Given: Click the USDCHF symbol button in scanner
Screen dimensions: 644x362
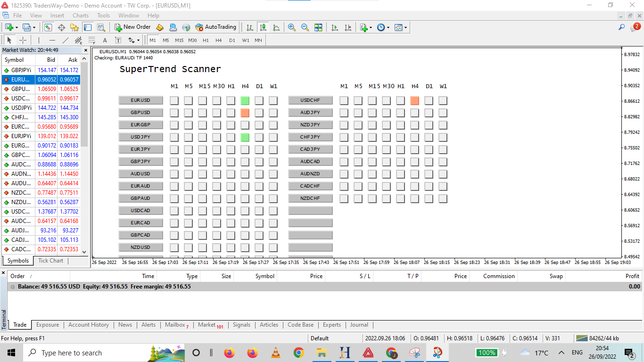Looking at the screenshot, I should pos(310,100).
